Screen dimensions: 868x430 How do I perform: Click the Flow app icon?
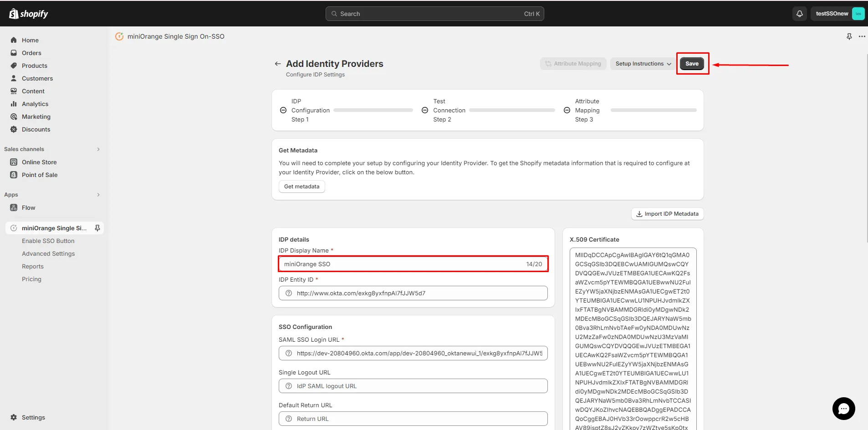click(14, 207)
